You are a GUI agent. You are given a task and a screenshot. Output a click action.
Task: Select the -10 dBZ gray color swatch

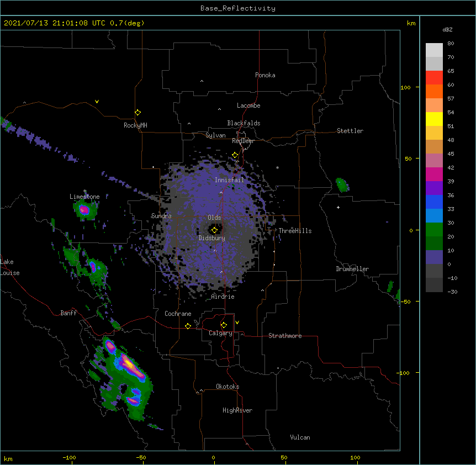(434, 285)
